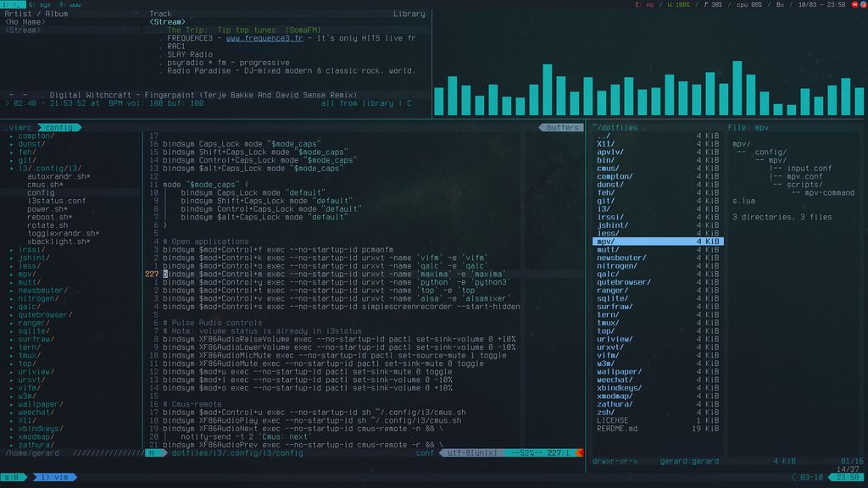The width and height of the screenshot is (868, 488).
Task: Select 'The Trip: Tip top tunes' stream
Action: [243, 30]
